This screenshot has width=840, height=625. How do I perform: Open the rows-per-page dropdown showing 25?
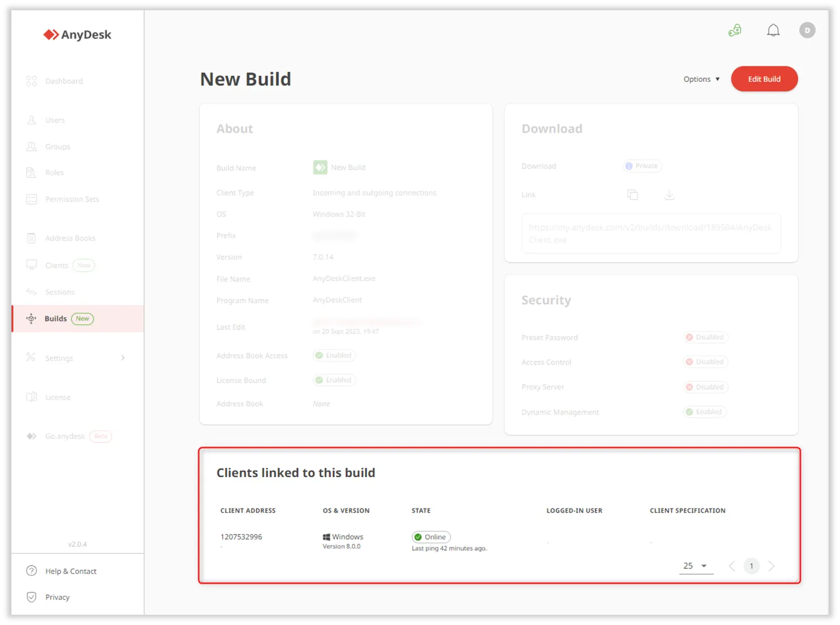point(696,566)
